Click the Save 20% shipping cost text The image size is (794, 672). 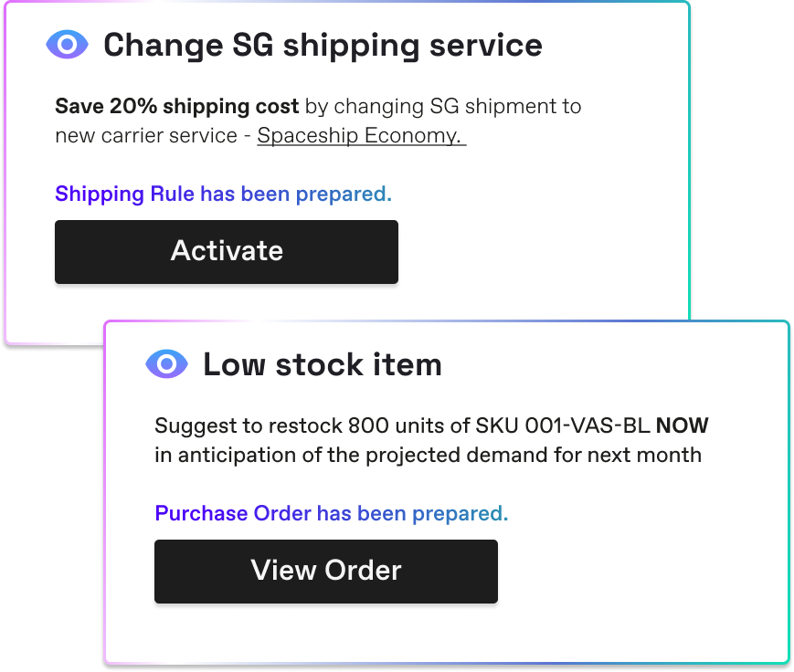coord(175,106)
